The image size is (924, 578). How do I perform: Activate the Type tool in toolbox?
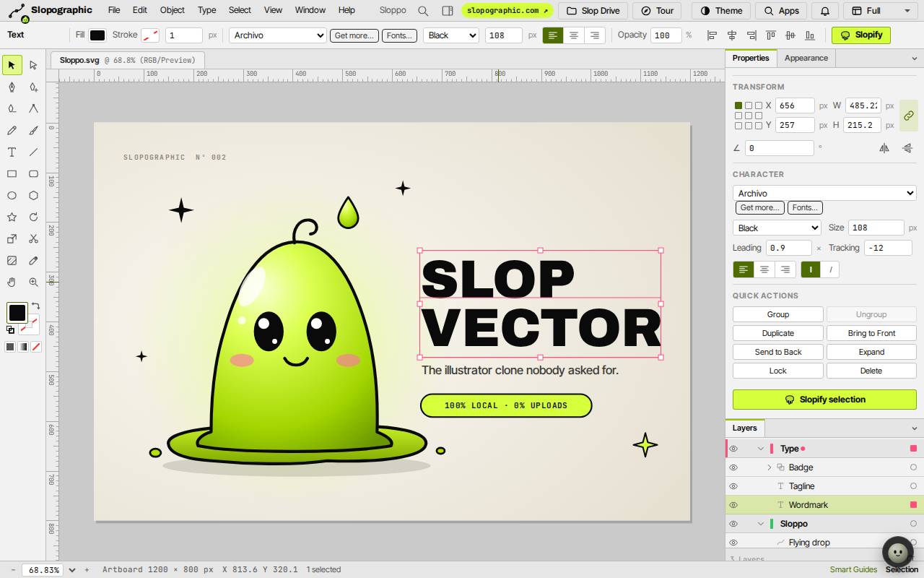click(x=12, y=152)
